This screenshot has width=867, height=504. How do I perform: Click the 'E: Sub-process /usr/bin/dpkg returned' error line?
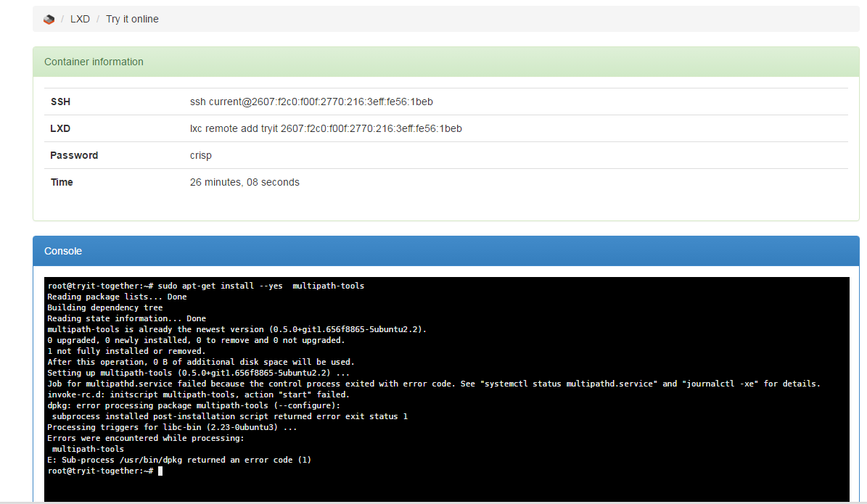pos(179,460)
